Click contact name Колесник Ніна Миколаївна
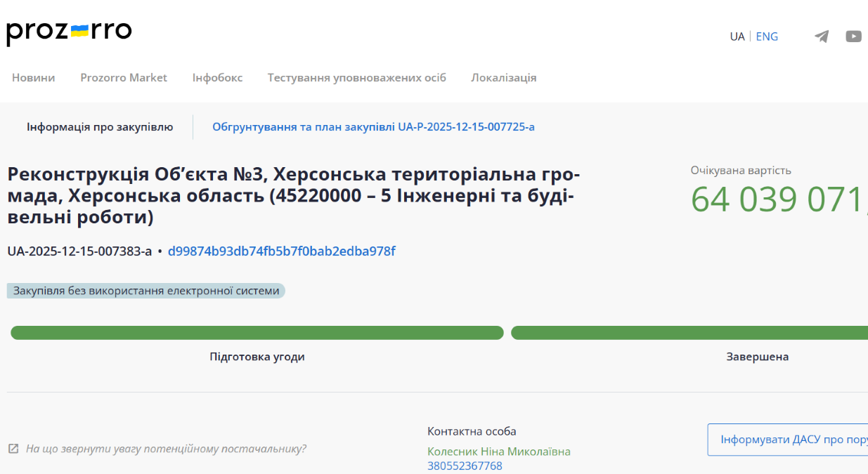 tap(498, 452)
